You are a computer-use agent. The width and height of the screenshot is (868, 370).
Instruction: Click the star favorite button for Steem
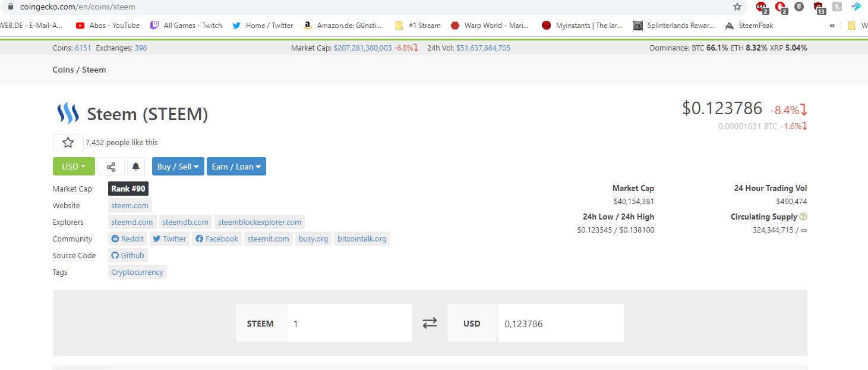68,143
